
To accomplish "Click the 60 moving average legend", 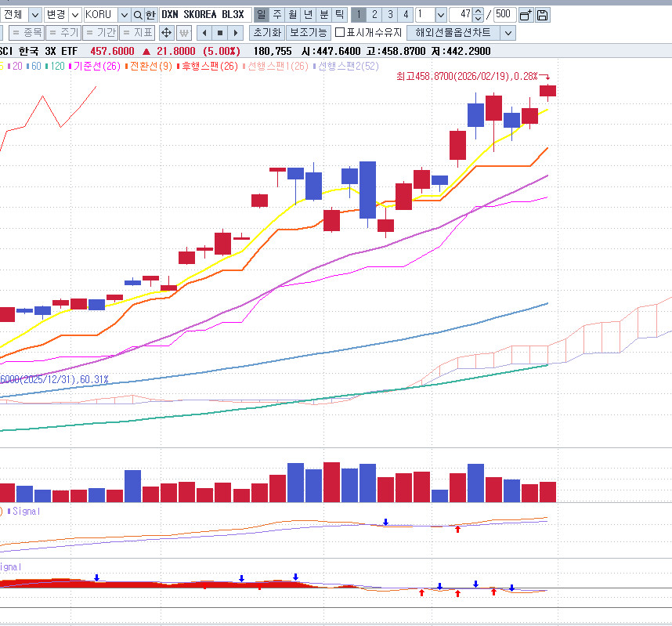I will pyautogui.click(x=36, y=66).
